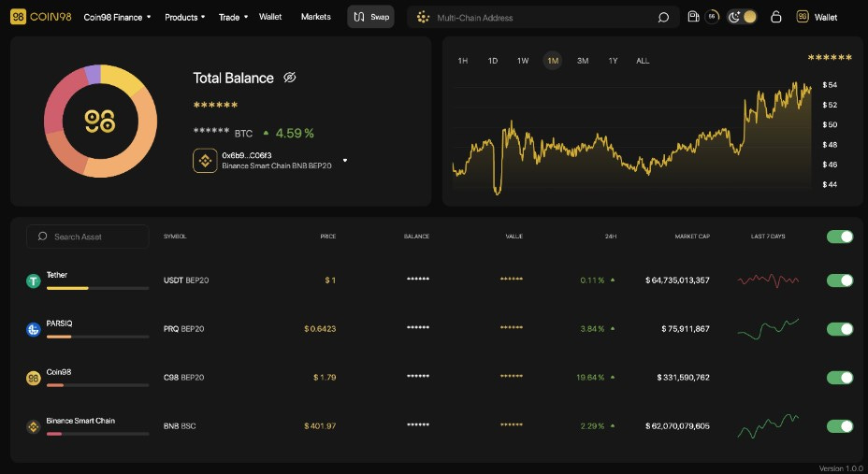The width and height of the screenshot is (868, 474).
Task: Open the Trade dropdown menu
Action: pos(233,17)
